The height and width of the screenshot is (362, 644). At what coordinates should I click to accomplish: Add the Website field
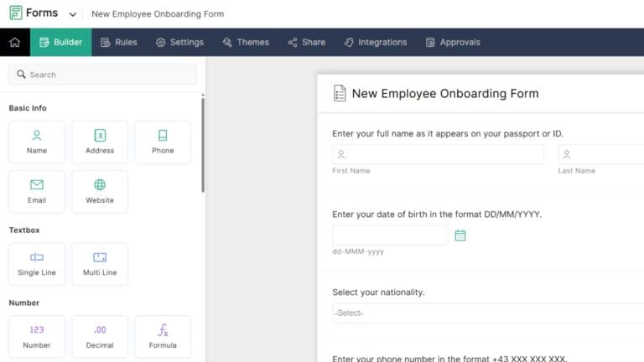[x=100, y=192]
